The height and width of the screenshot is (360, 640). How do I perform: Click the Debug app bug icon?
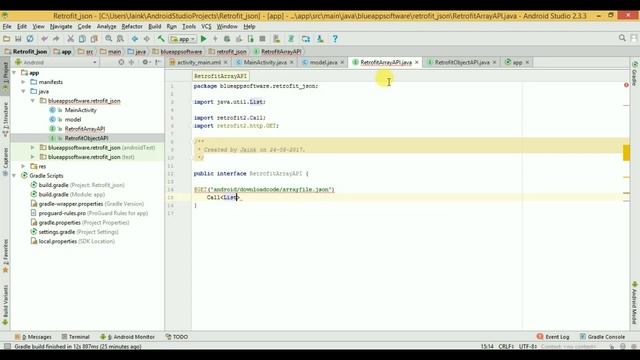coord(227,39)
